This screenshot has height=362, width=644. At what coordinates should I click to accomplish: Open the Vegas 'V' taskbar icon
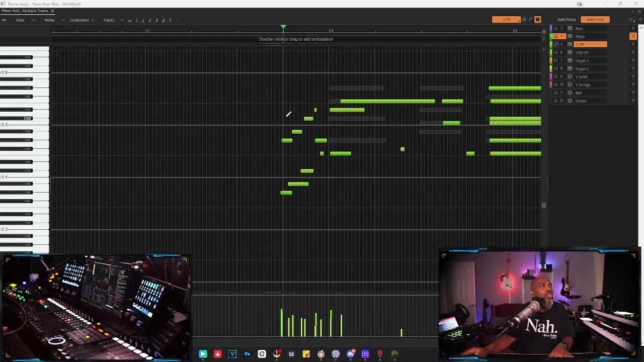(232, 354)
